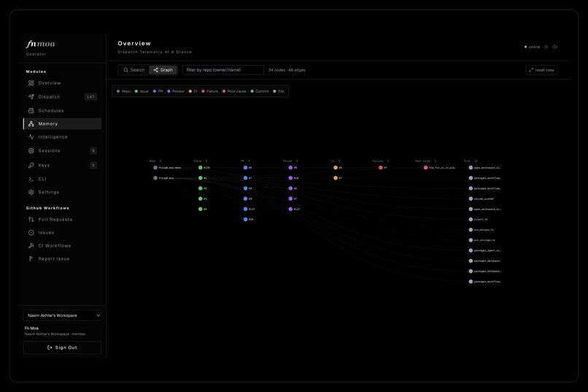Select Issue node #2
Screen dimensions: 588x392
coord(200,188)
